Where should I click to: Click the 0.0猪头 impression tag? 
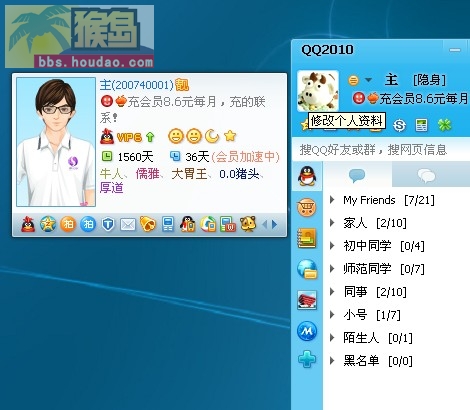[239, 174]
